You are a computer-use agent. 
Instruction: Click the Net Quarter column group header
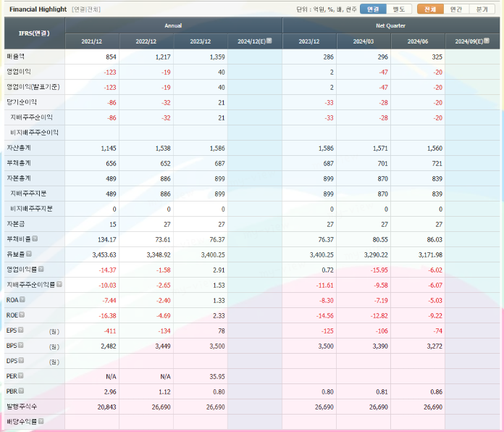[391, 25]
